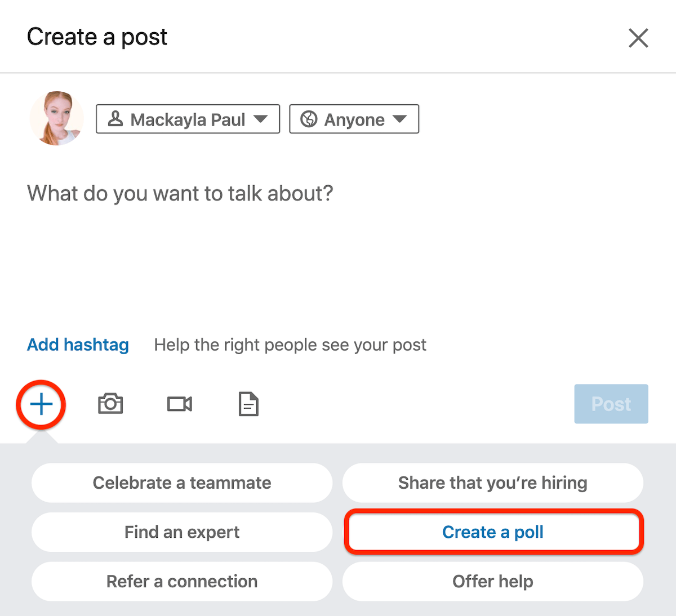
Task: Add a video with the camcorder icon
Action: point(180,404)
